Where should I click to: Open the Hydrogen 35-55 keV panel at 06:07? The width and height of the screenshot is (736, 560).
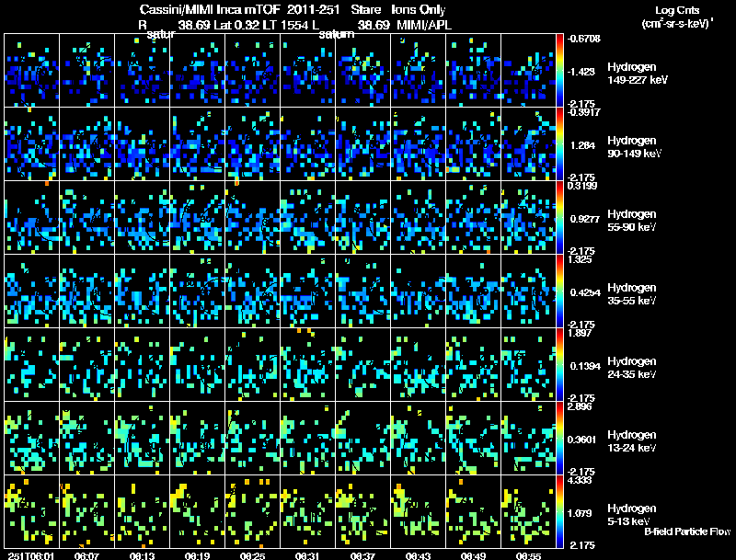[86, 291]
